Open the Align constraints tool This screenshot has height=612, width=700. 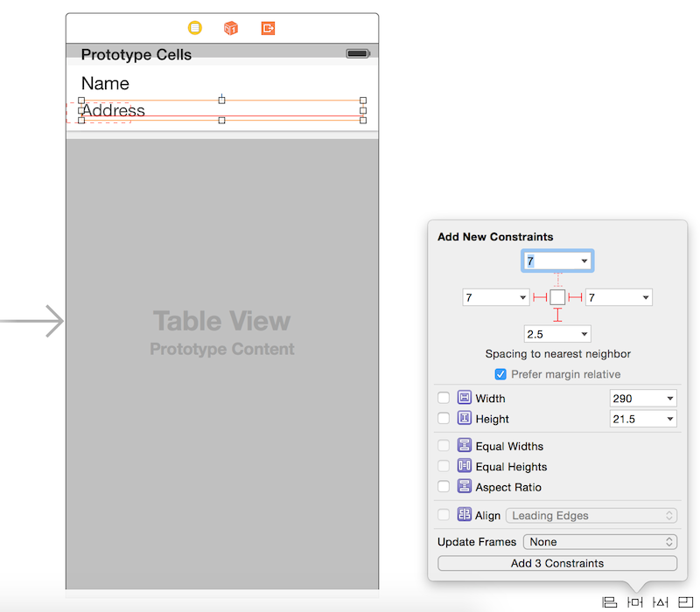coord(609,602)
